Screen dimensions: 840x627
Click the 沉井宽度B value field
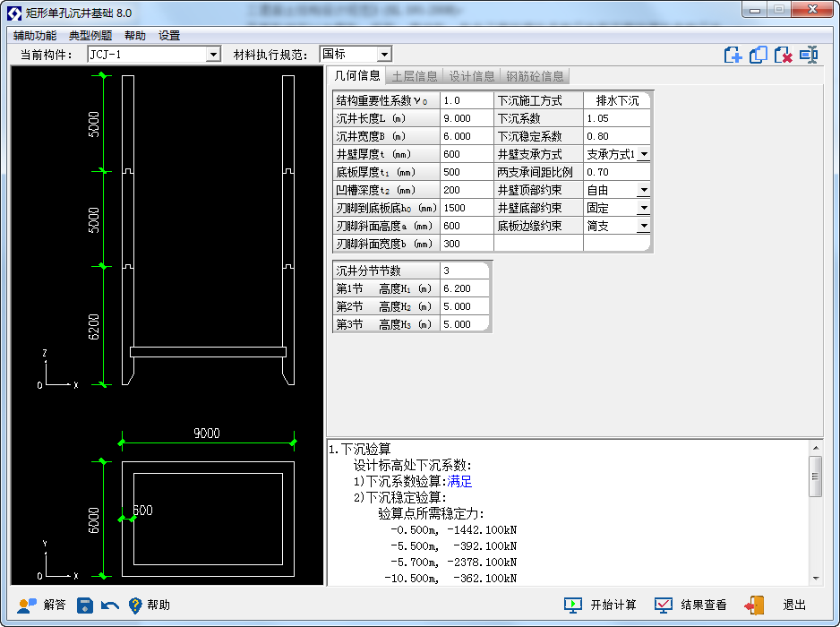[467, 136]
